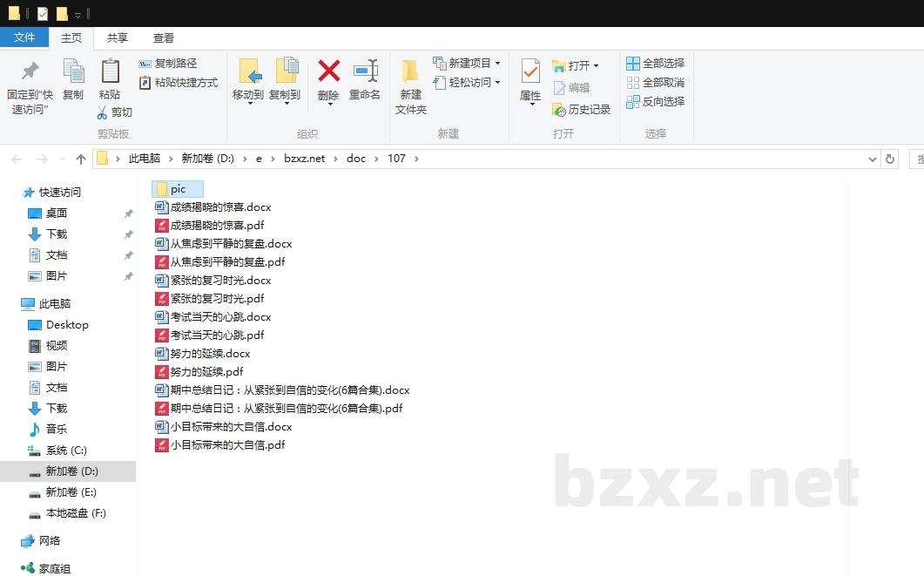Click Select None (全部取消)
The width and height of the screenshot is (924, 576).
[x=655, y=83]
